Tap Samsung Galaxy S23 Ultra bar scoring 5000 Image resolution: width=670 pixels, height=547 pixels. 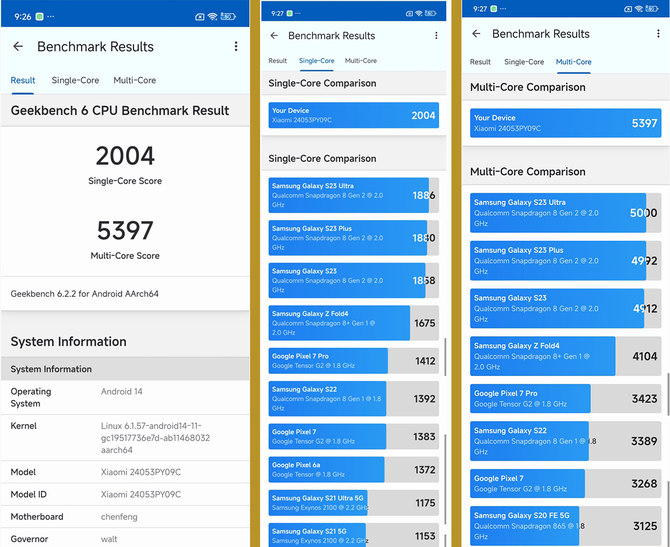click(565, 213)
